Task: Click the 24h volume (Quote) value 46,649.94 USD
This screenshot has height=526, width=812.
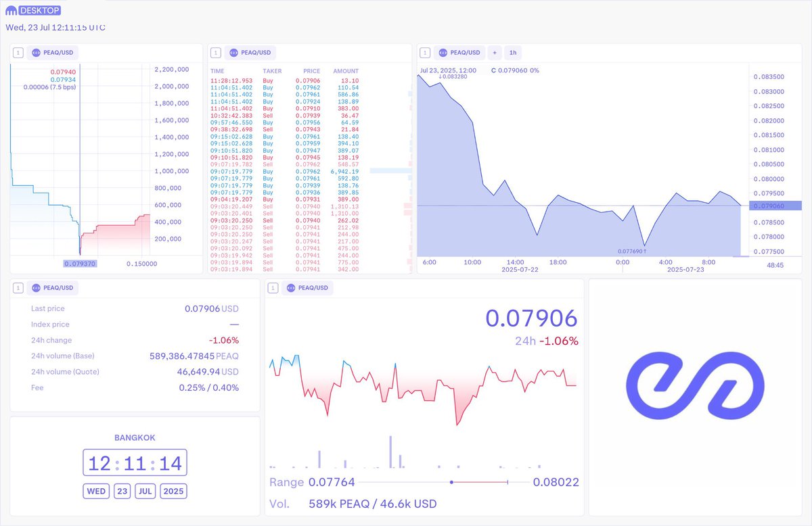Action: [x=208, y=372]
